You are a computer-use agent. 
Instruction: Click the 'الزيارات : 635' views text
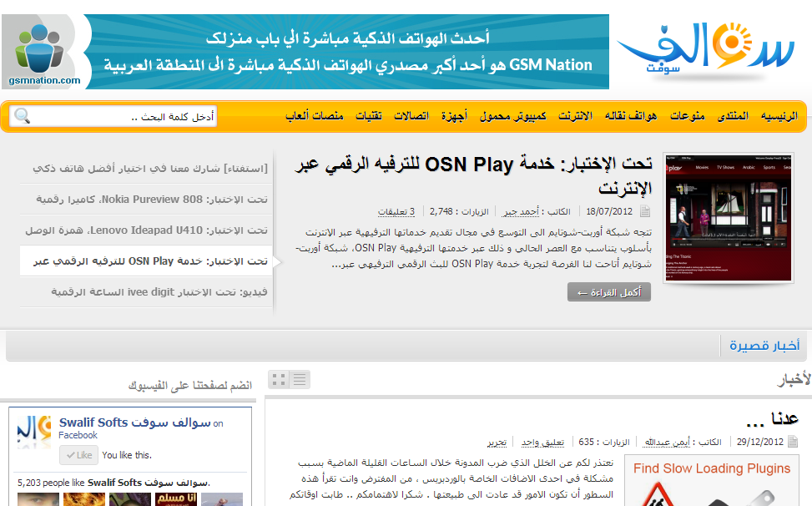click(x=604, y=443)
